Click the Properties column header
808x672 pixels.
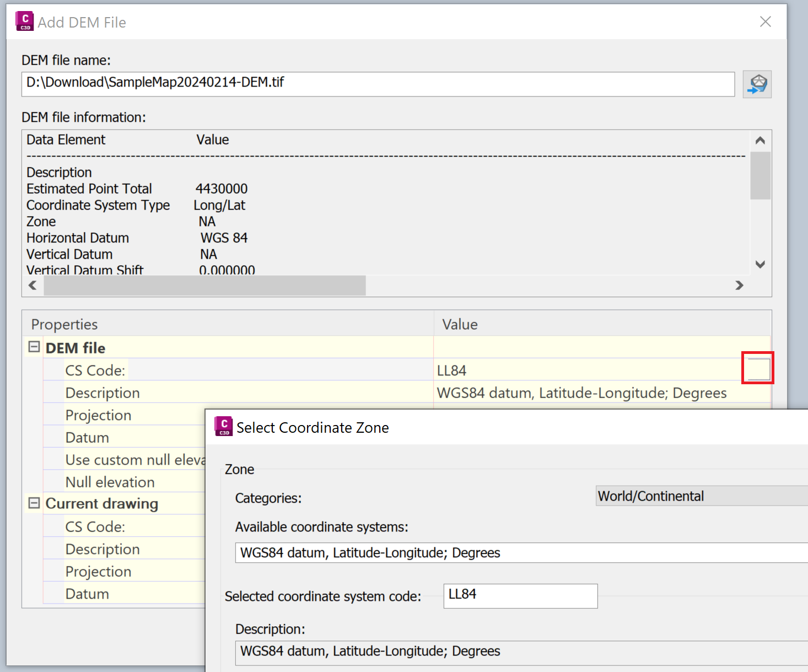(228, 324)
